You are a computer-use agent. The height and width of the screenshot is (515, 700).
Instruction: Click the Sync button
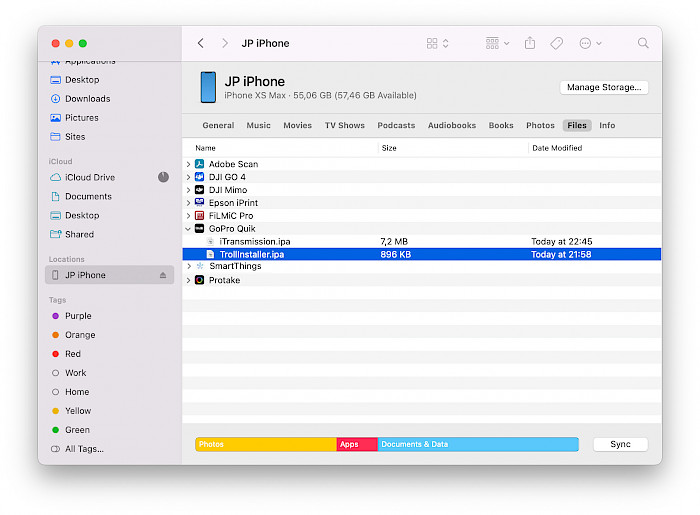click(620, 444)
